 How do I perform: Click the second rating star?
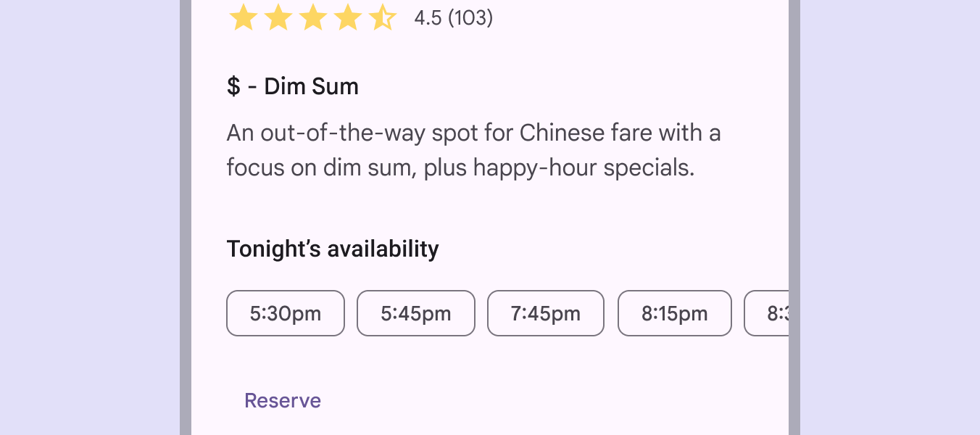(x=278, y=18)
